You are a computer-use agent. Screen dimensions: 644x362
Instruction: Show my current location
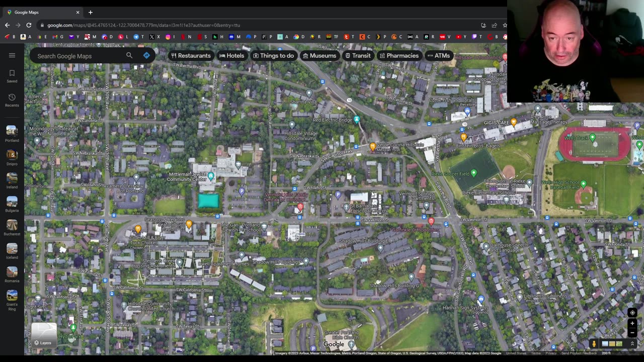pyautogui.click(x=632, y=312)
